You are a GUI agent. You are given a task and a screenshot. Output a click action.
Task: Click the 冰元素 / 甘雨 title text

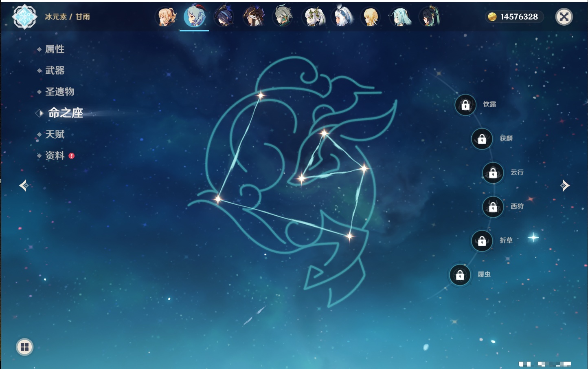[68, 17]
